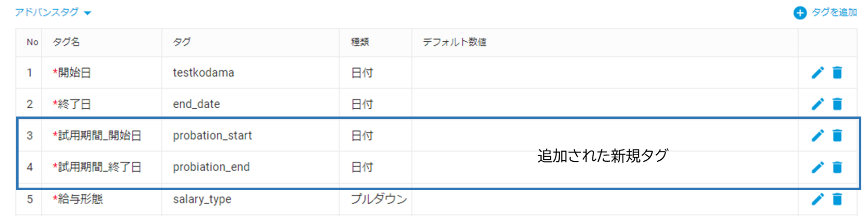Click the タグを追加 link text
Screen dimensions: 868x216
[x=834, y=12]
